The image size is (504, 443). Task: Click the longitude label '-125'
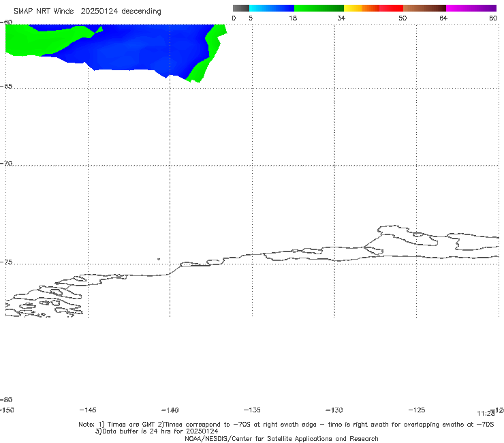coord(417,410)
